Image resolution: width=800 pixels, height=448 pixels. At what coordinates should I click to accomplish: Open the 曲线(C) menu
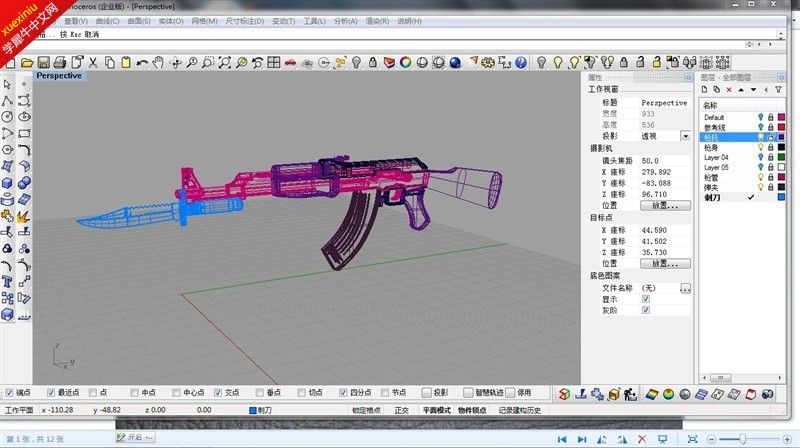pos(107,21)
